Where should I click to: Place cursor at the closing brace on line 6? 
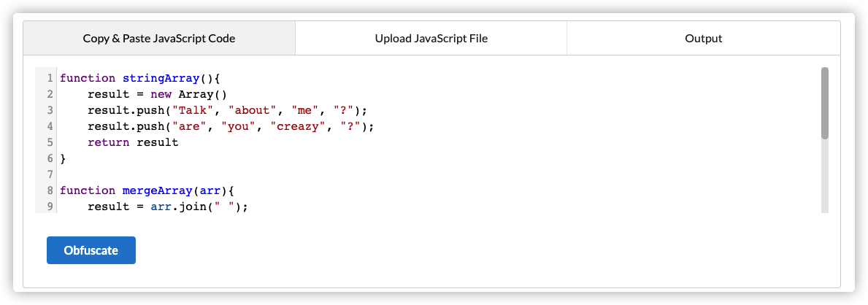pos(63,158)
